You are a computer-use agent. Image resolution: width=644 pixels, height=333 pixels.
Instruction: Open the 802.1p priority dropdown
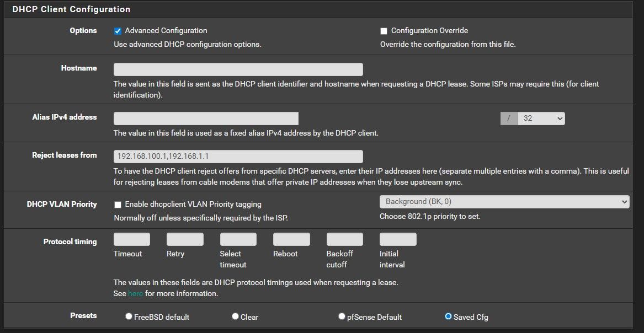pyautogui.click(x=504, y=202)
